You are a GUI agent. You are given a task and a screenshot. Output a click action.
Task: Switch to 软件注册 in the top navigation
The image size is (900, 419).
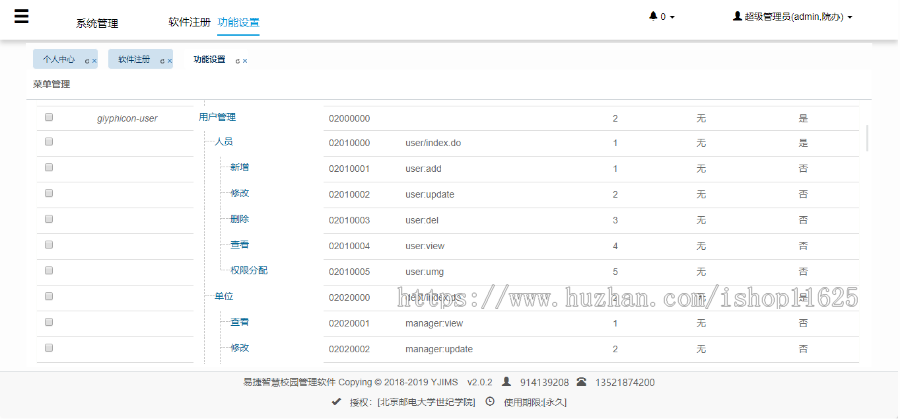coord(189,22)
